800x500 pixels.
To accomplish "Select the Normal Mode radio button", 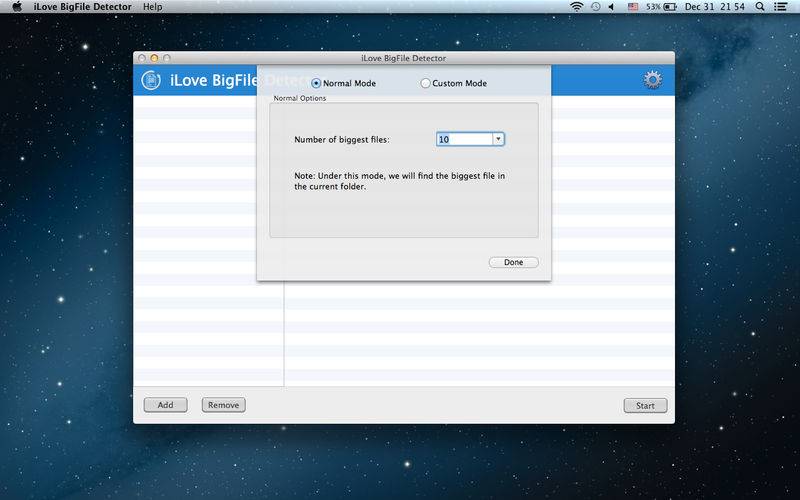I will pyautogui.click(x=316, y=83).
